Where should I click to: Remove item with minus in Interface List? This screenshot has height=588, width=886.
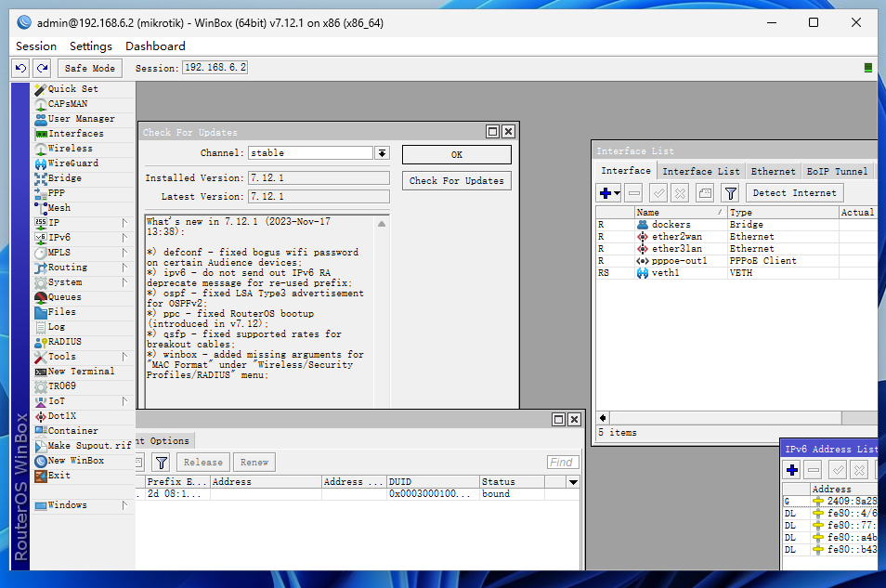[634, 193]
